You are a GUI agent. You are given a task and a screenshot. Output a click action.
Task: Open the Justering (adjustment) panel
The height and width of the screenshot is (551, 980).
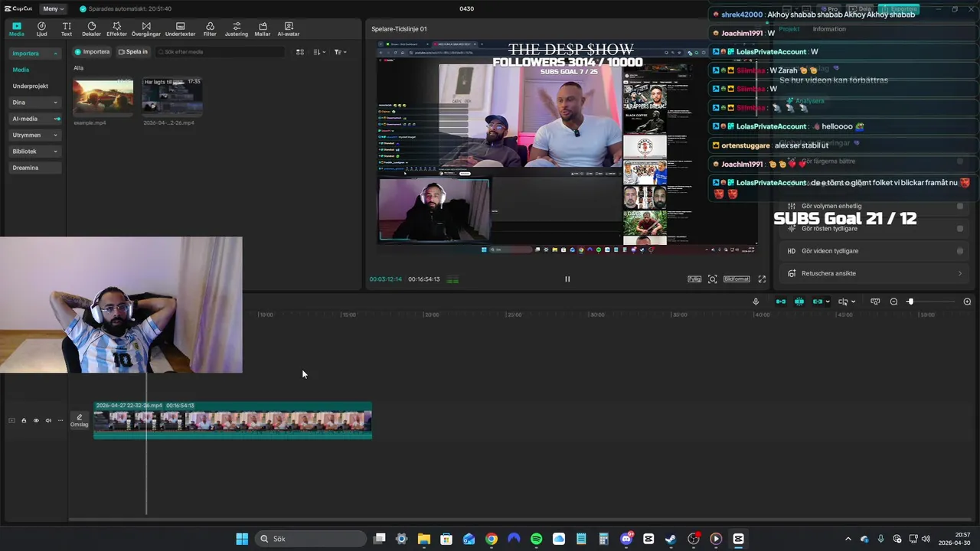237,29
